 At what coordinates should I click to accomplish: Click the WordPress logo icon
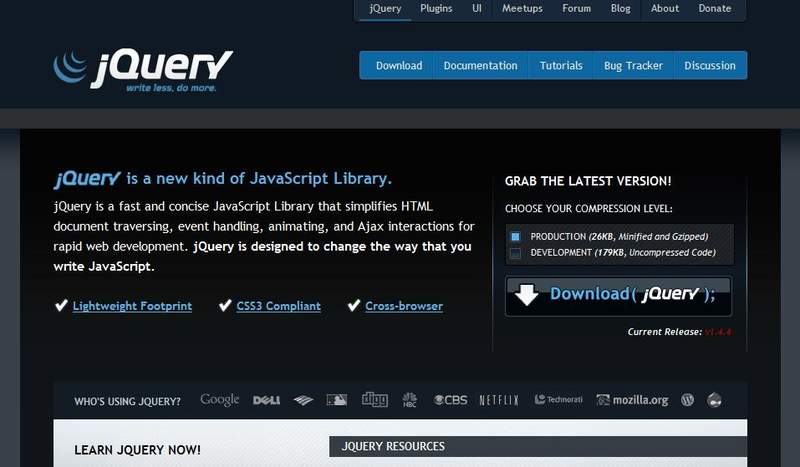point(687,400)
